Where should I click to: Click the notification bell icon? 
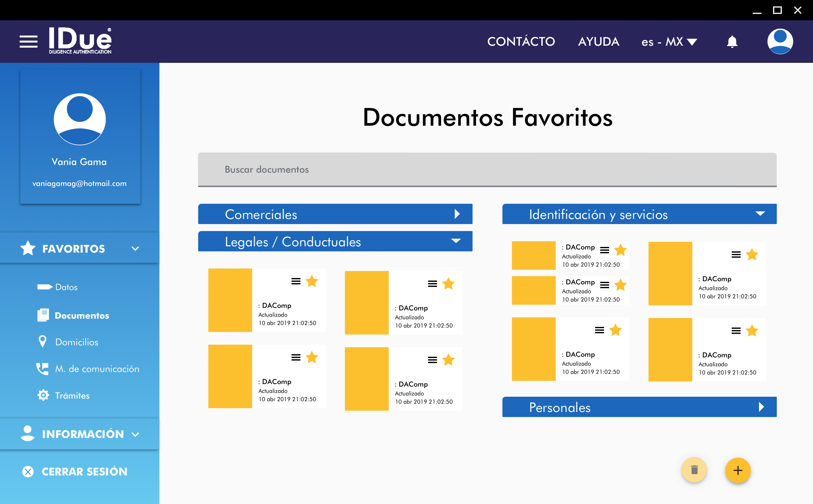(x=732, y=42)
